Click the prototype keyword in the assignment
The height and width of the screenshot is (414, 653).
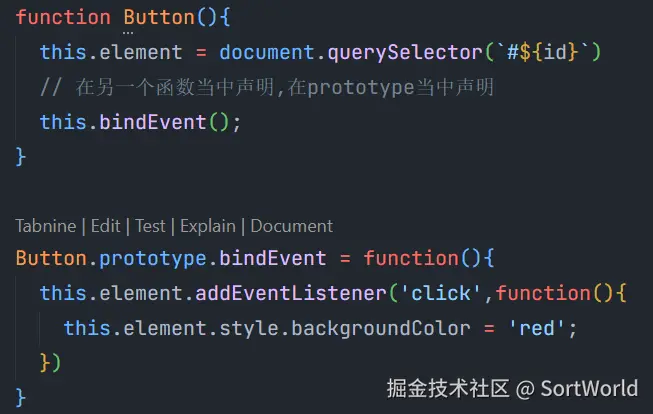tap(154, 258)
